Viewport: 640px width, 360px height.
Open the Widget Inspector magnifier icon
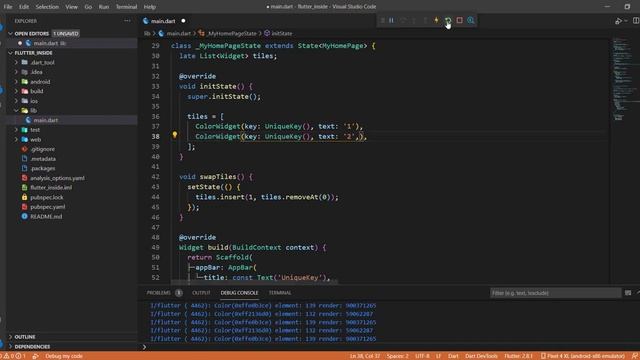click(471, 20)
